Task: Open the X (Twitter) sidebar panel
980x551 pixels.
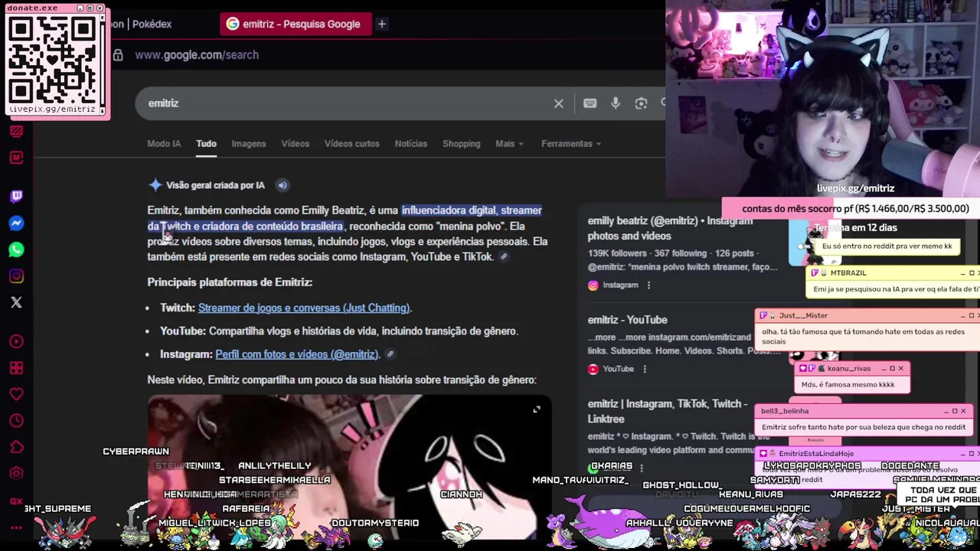Action: 16,302
